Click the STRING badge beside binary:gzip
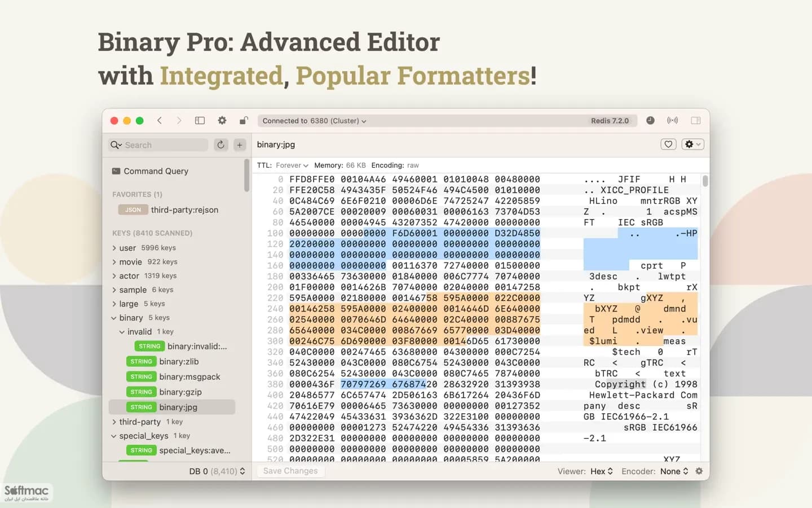Screen dimensions: 812x508 pyautogui.click(x=141, y=392)
